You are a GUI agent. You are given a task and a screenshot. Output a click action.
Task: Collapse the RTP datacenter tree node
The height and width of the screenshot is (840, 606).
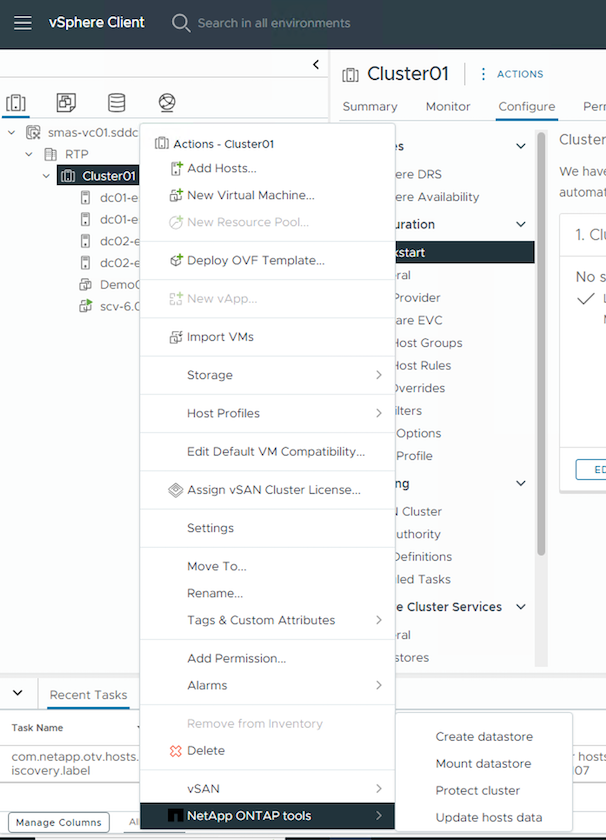(29, 154)
